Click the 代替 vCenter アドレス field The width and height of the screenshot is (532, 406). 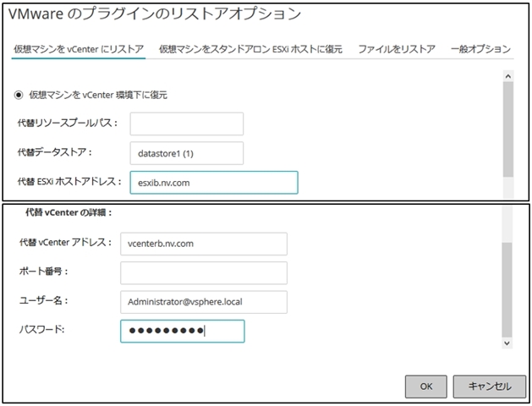coord(204,244)
